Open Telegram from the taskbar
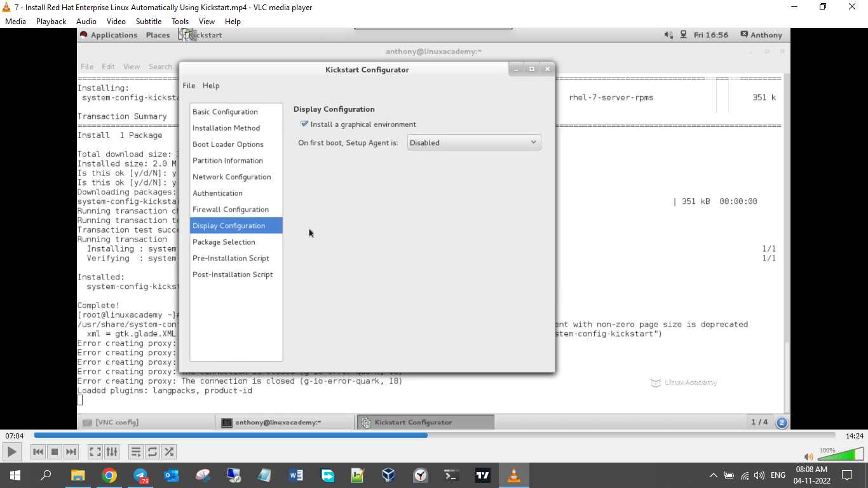This screenshot has height=488, width=868. pos(140,475)
